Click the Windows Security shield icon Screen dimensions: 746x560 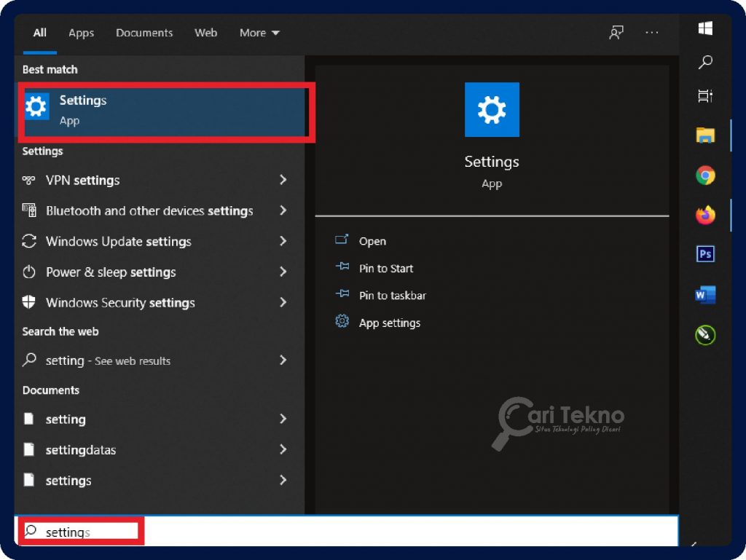click(28, 302)
